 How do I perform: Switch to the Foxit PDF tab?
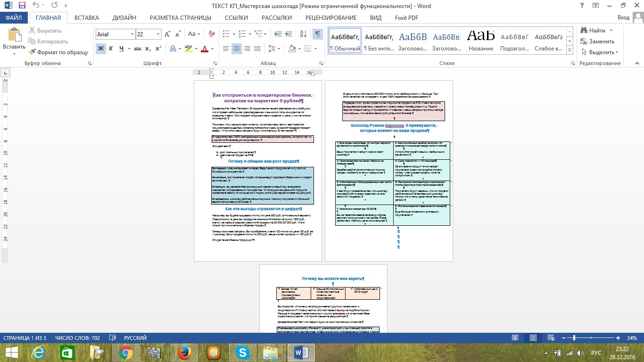[x=406, y=17]
